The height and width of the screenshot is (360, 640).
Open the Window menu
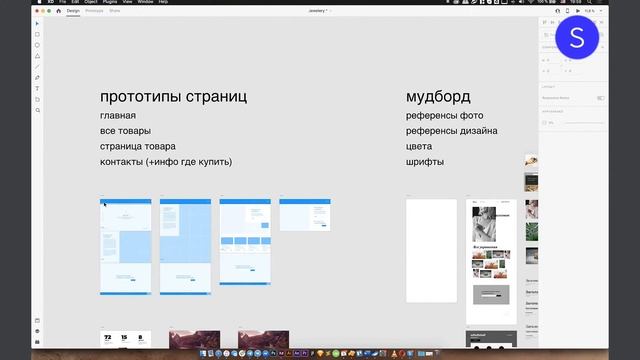coord(145,2)
